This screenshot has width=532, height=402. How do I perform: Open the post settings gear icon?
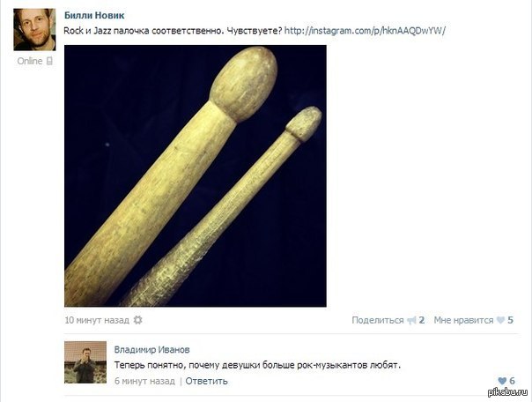click(137, 320)
